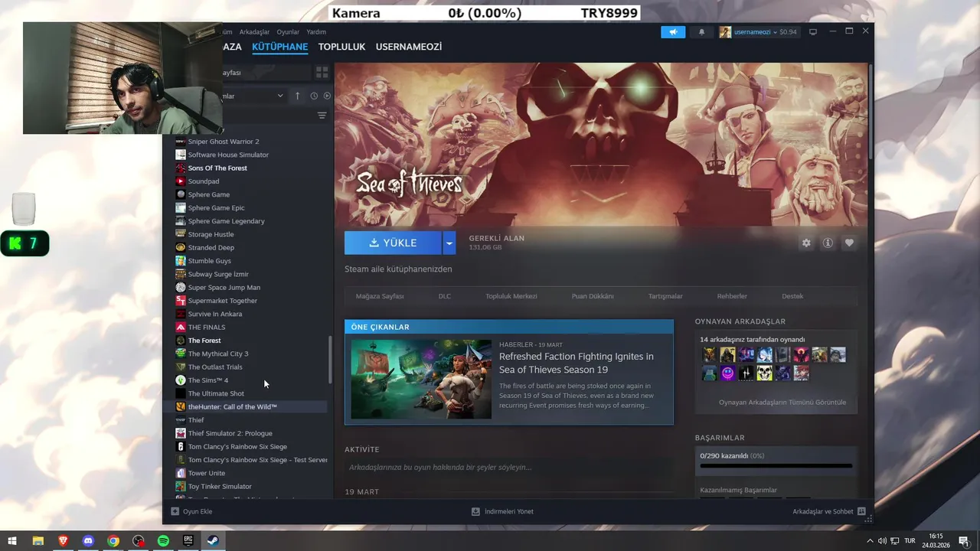Show hidden system tray icons chevron
The height and width of the screenshot is (551, 980).
(870, 541)
